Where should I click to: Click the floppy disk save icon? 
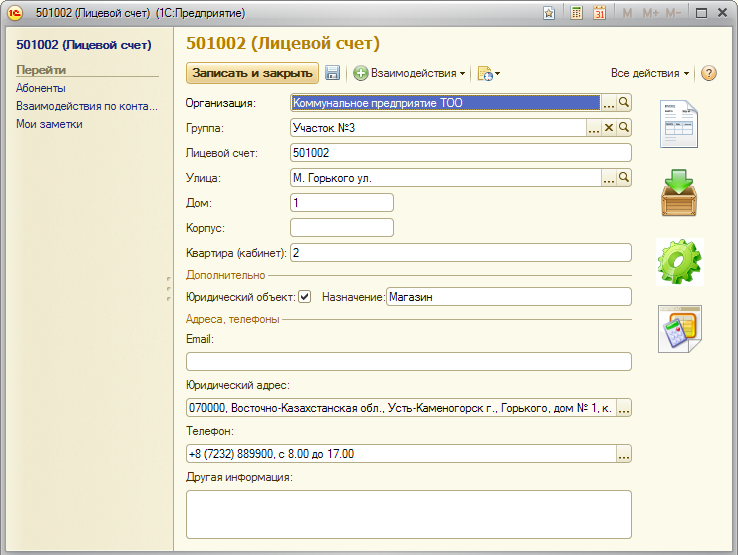pyautogui.click(x=332, y=73)
